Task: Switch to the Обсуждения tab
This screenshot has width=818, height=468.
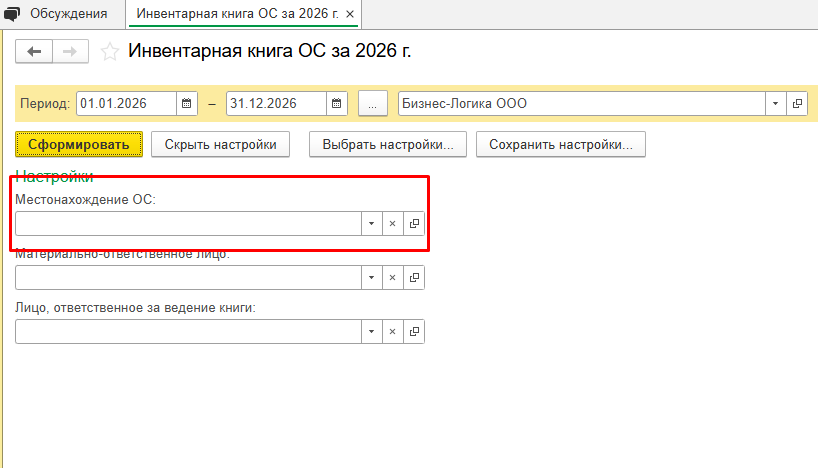Action: [x=68, y=14]
